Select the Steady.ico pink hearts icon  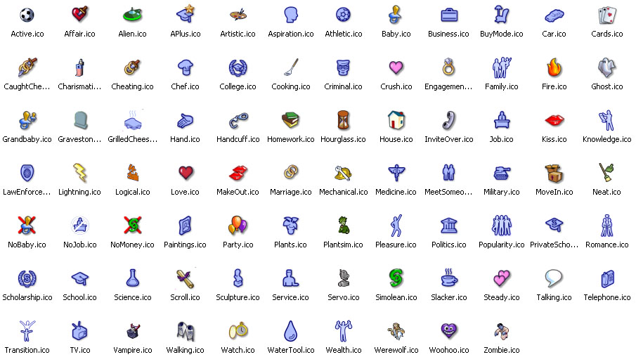point(501,278)
